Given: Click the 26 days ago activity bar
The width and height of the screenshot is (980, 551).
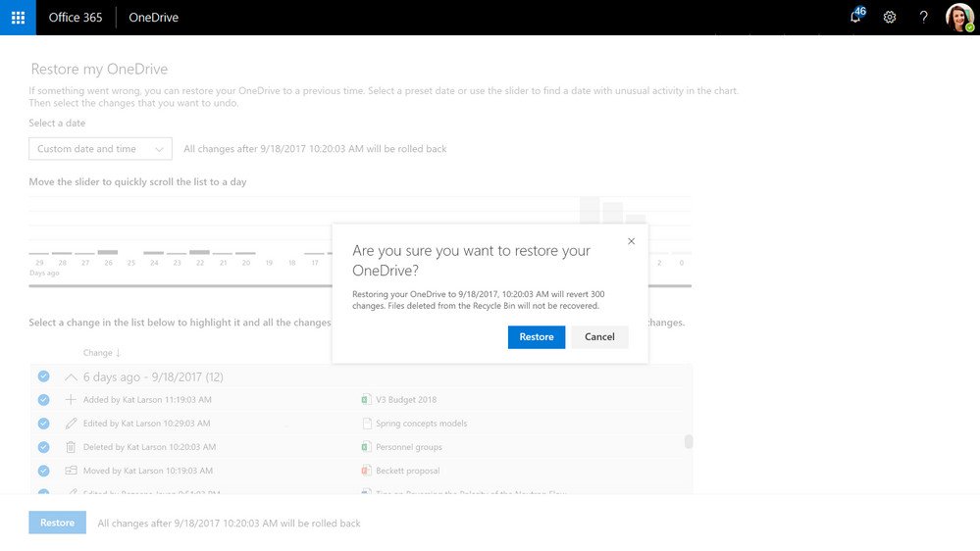Looking at the screenshot, I should pos(108,252).
